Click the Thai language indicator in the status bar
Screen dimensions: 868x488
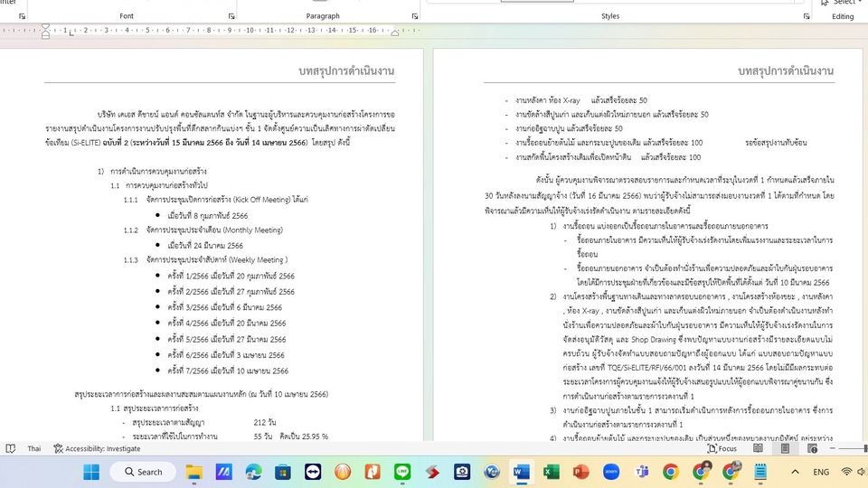(34, 449)
